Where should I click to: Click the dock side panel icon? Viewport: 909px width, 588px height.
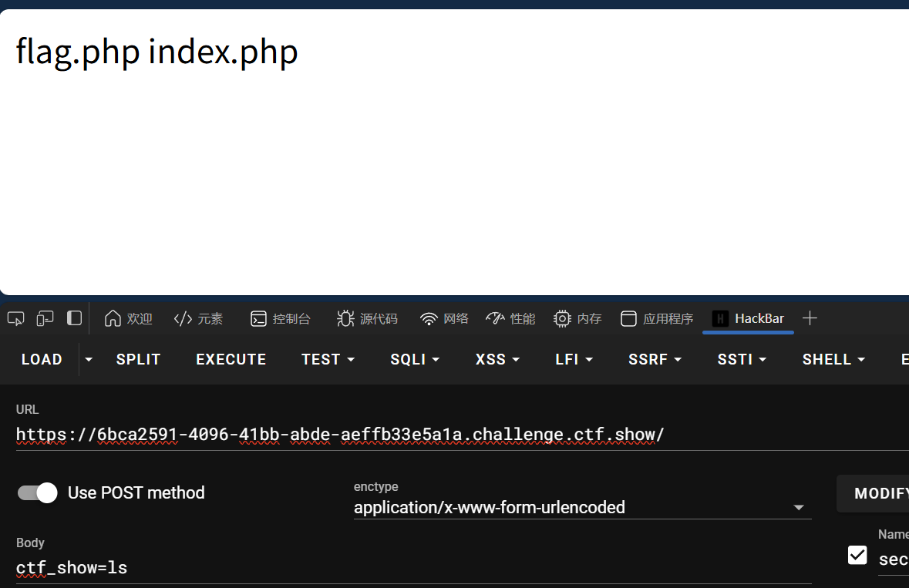74,318
